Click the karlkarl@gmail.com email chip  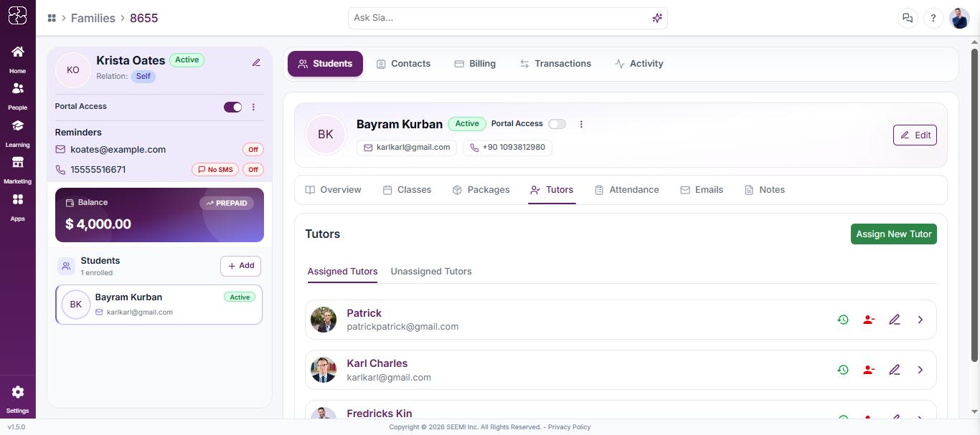click(x=407, y=148)
